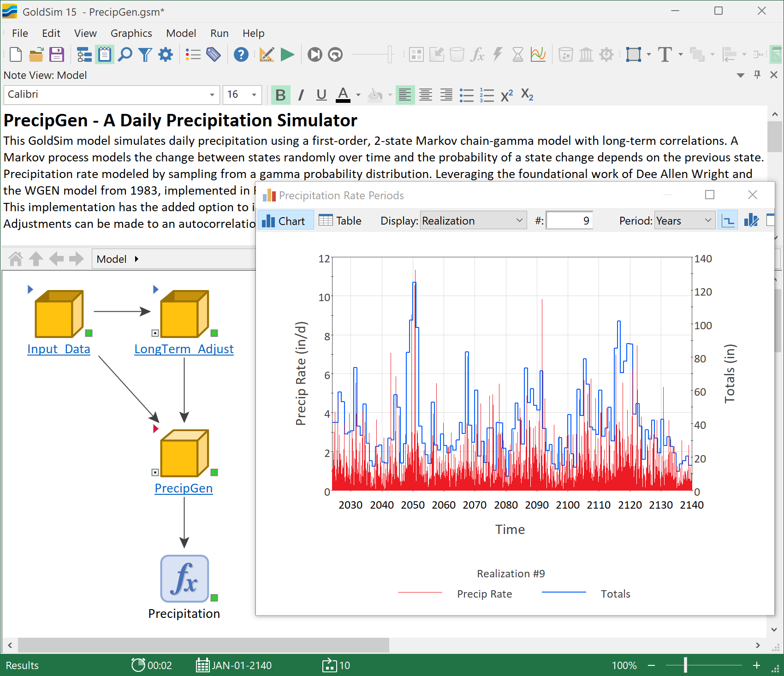784x676 pixels.
Task: Click the simulation settings gear icon
Action: tap(165, 54)
